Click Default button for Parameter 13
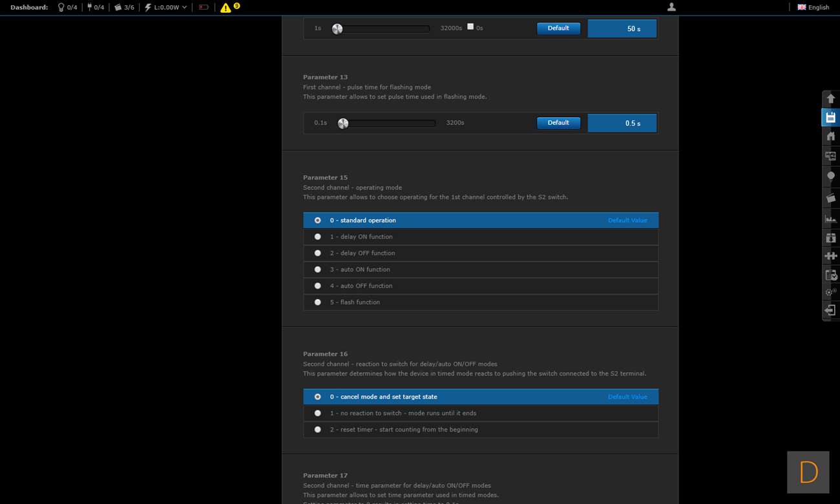 click(x=558, y=123)
